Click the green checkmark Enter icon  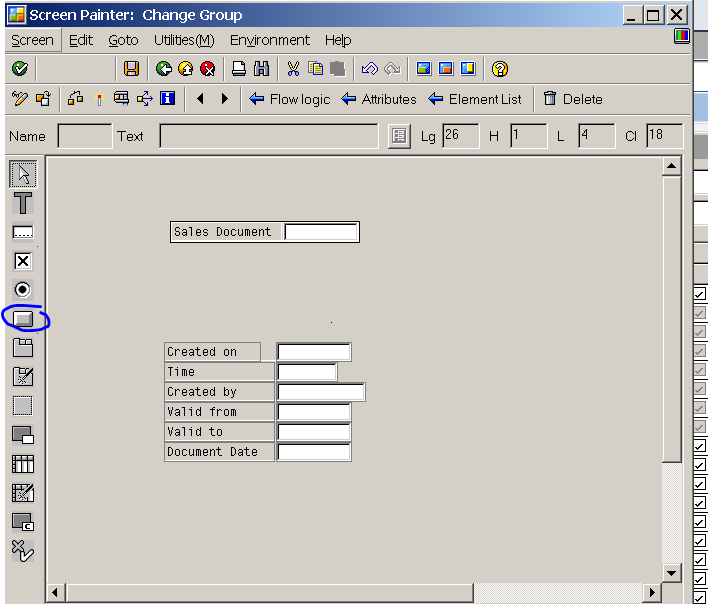tap(19, 69)
